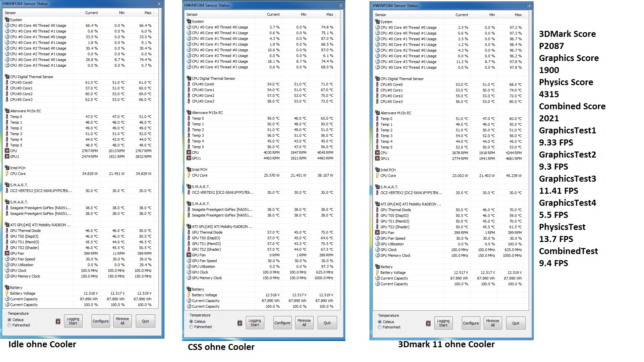The height and width of the screenshot is (362, 644).
Task: Click Intel PCH group icon in Idle window
Action: pos(7,168)
